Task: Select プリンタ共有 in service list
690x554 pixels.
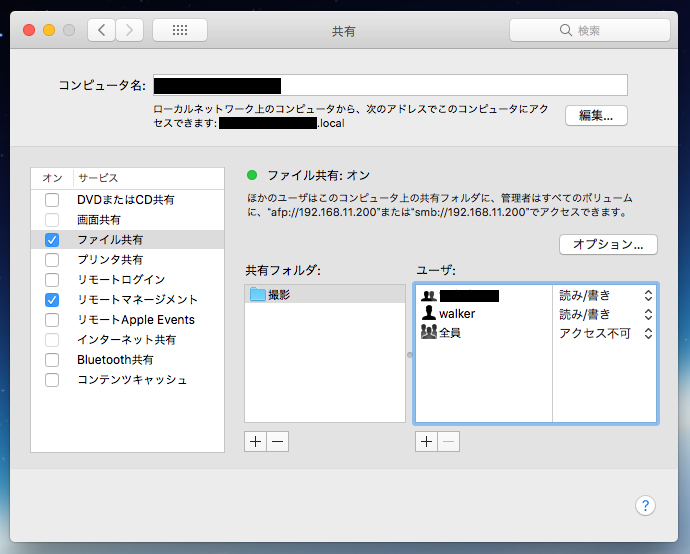Action: click(110, 260)
